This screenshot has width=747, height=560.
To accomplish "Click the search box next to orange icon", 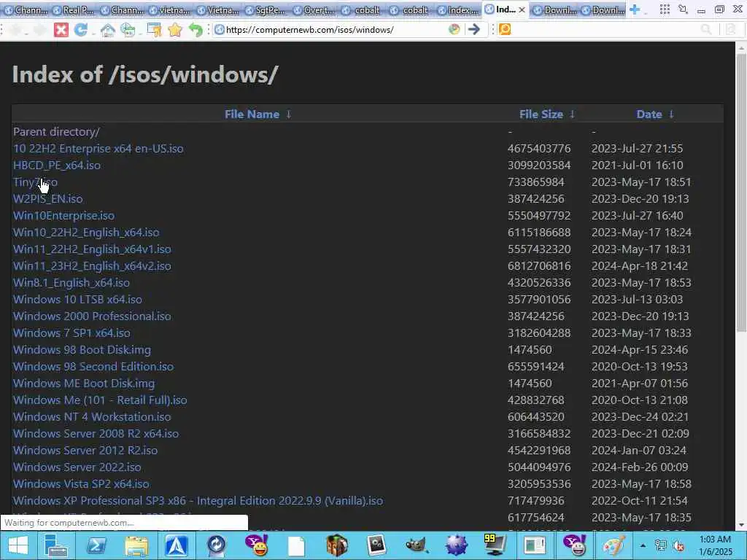I will tap(605, 29).
